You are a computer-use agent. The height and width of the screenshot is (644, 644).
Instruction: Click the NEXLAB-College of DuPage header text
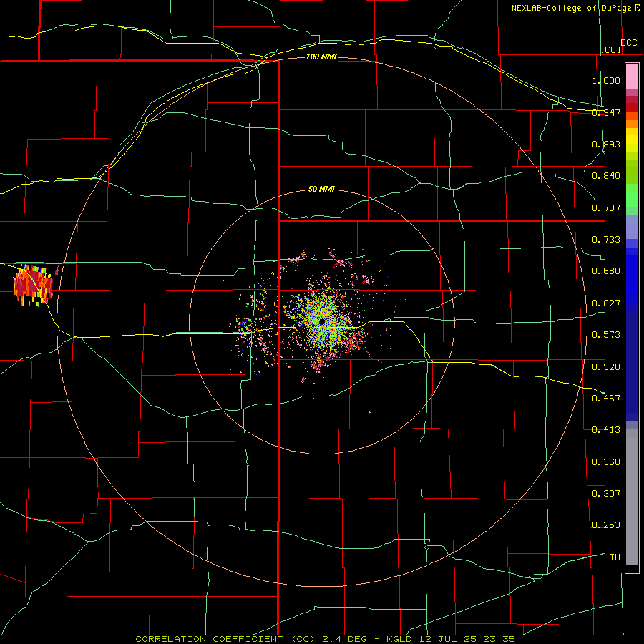[571, 8]
